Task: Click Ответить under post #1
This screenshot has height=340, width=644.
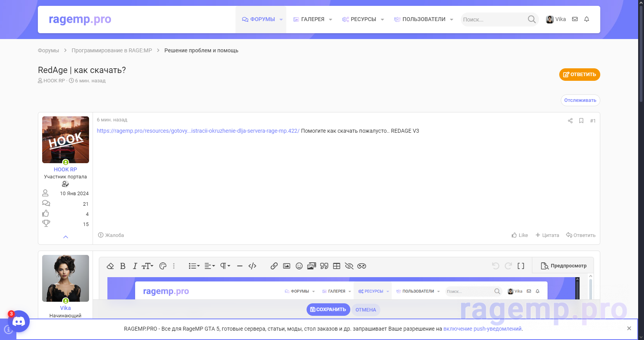Action: (x=581, y=235)
